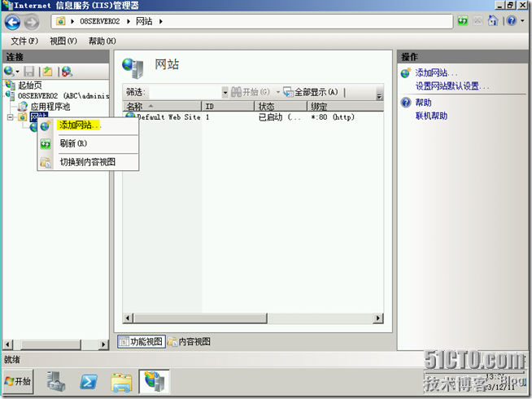Launch PowerShell from the taskbar

(x=89, y=382)
